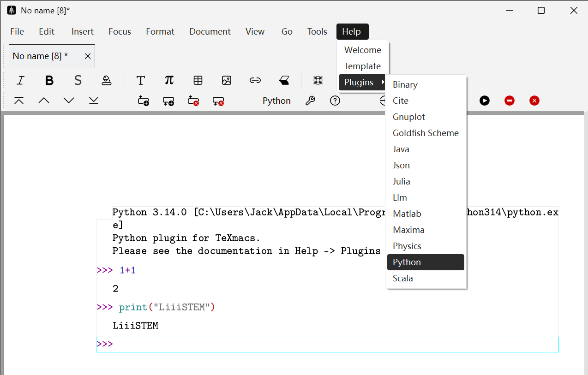
Task: Click the insert link icon
Action: 255,81
